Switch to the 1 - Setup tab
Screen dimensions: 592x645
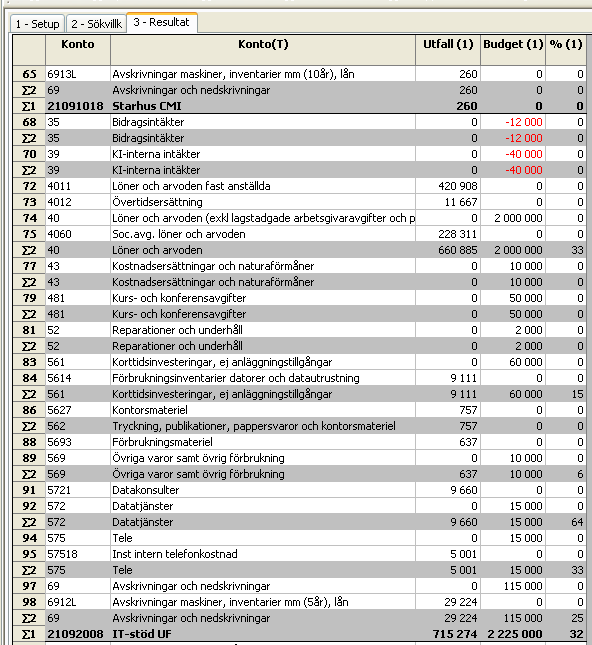point(37,24)
